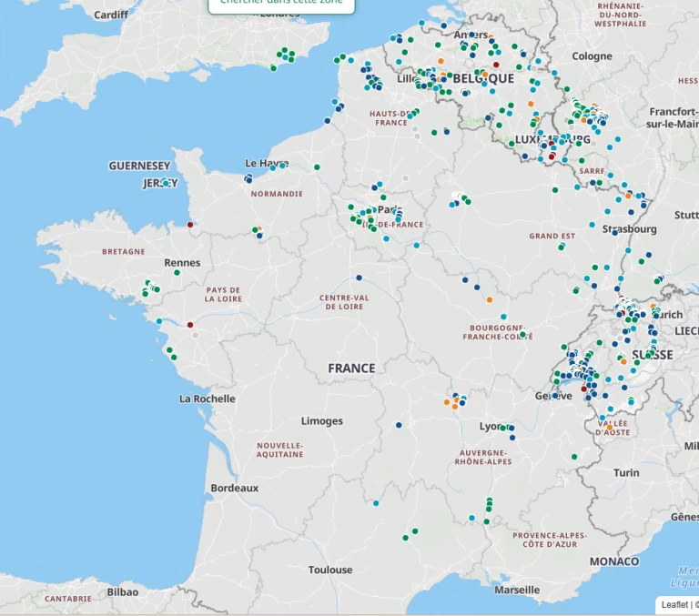Click the Cologne city label
This screenshot has height=616, width=699.
592,56
